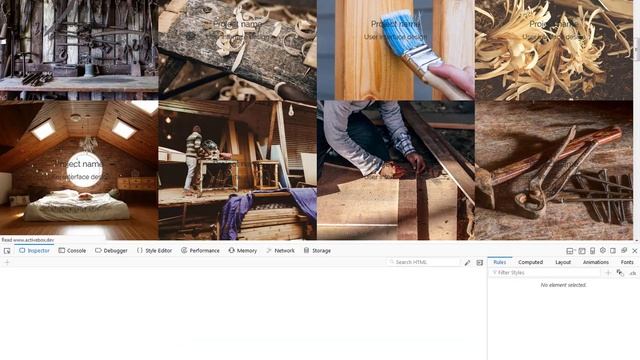The height and width of the screenshot is (360, 640).
Task: Switch to the Style Editor tab
Action: pyautogui.click(x=154, y=251)
